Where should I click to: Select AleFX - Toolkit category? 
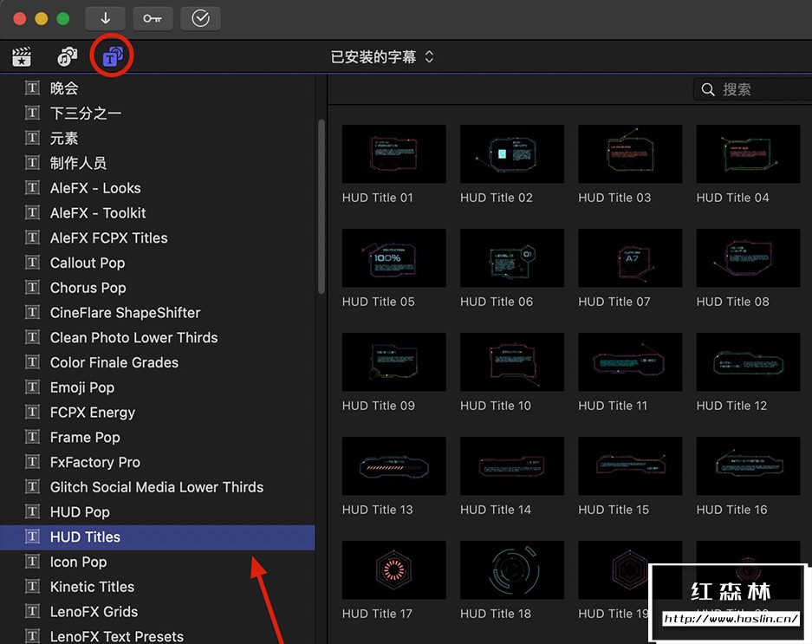point(158,213)
